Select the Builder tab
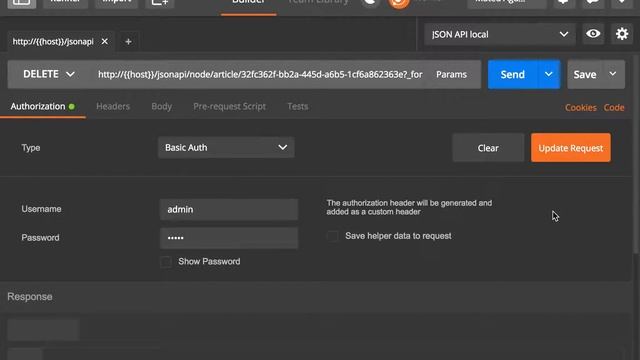The height and width of the screenshot is (360, 640). click(248, 3)
